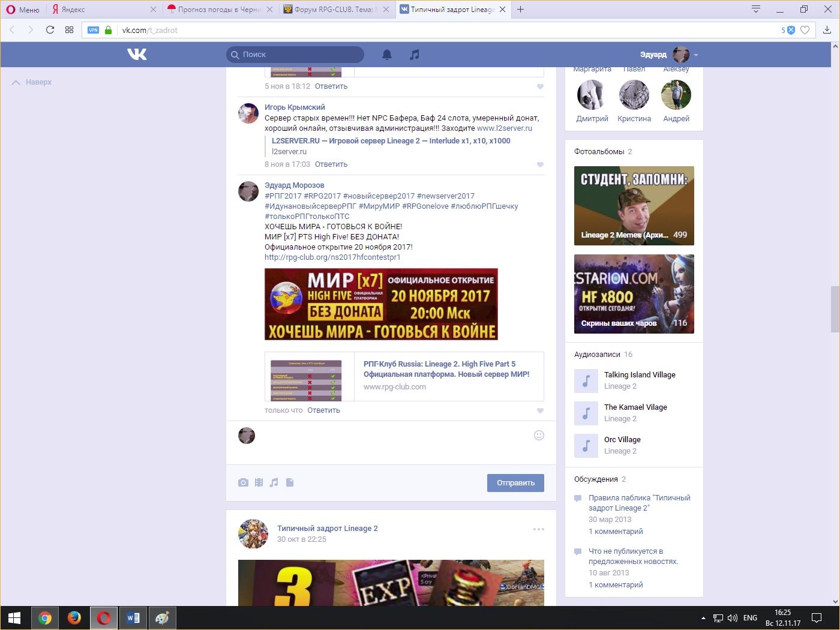This screenshot has width=840, height=630.
Task: Open post options three-dot menu
Action: pos(539,529)
